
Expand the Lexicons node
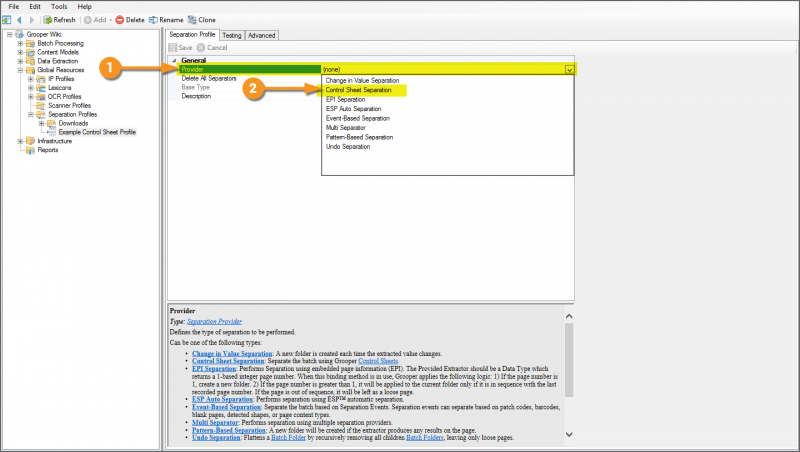tap(31, 88)
